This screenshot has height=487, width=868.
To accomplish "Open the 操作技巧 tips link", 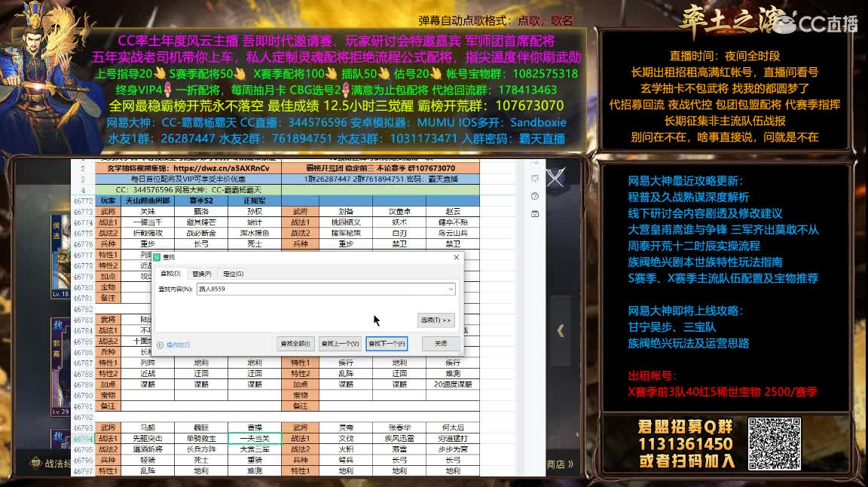I will pyautogui.click(x=179, y=345).
